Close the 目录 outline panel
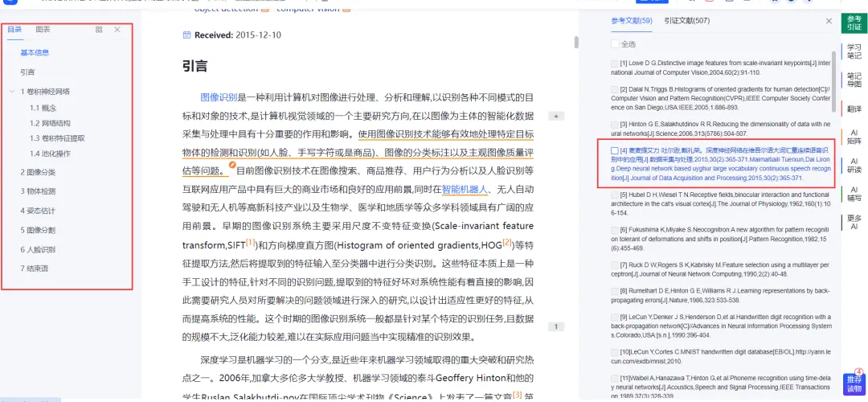Screen dimensions: 868x402 (x=117, y=30)
